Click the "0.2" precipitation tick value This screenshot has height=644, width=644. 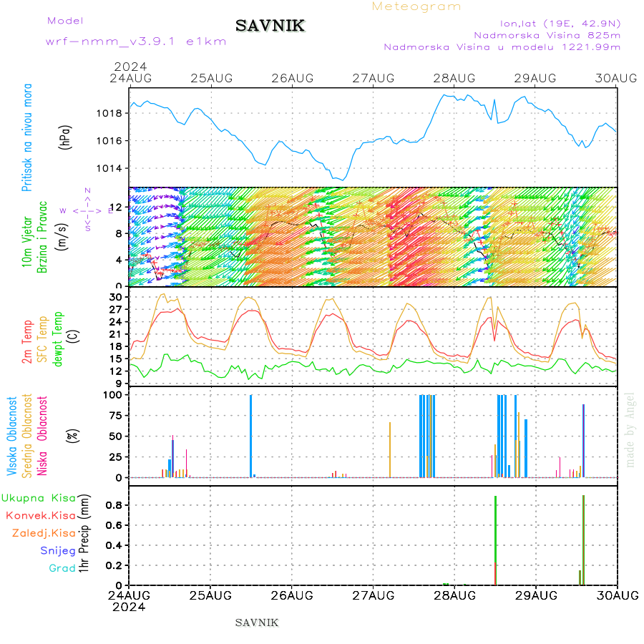tap(114, 565)
